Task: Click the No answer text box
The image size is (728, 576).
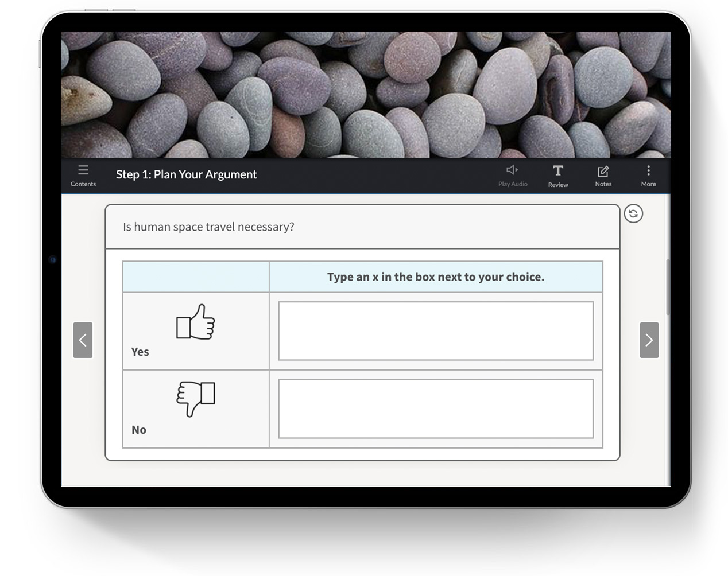Action: coord(436,408)
